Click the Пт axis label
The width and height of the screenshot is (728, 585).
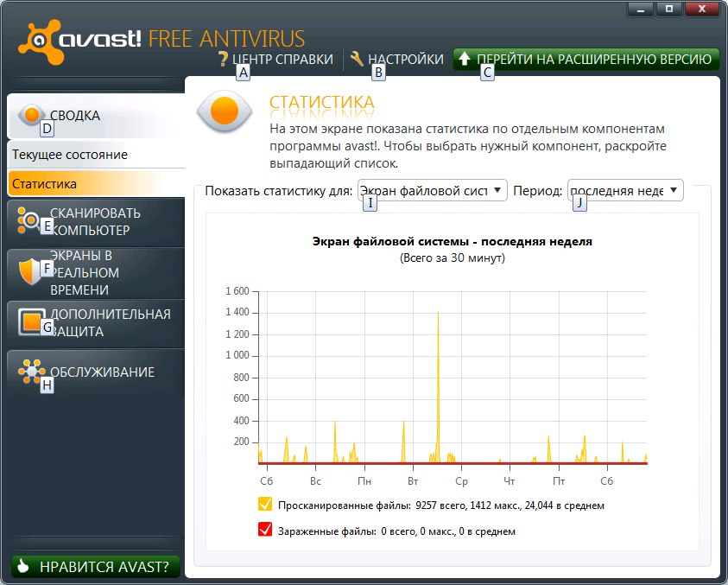pyautogui.click(x=559, y=481)
